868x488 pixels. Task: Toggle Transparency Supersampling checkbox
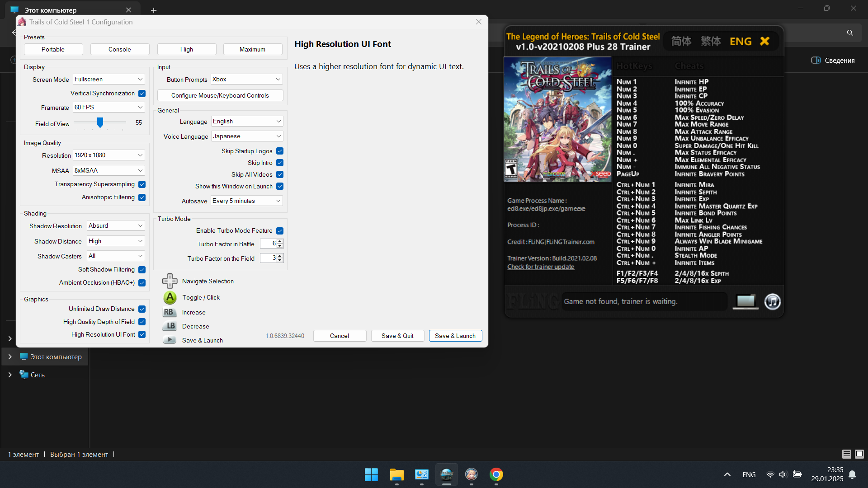click(x=142, y=184)
